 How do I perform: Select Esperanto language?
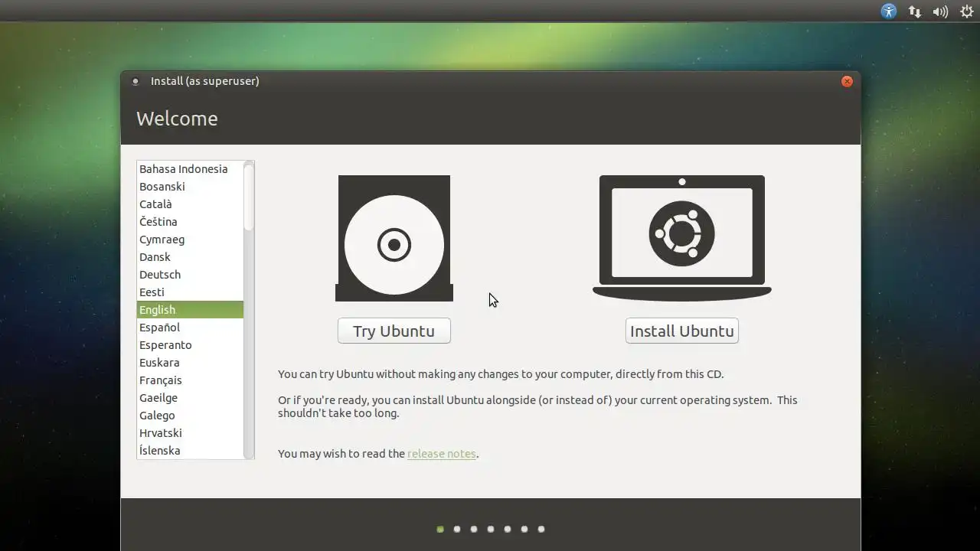[190, 345]
